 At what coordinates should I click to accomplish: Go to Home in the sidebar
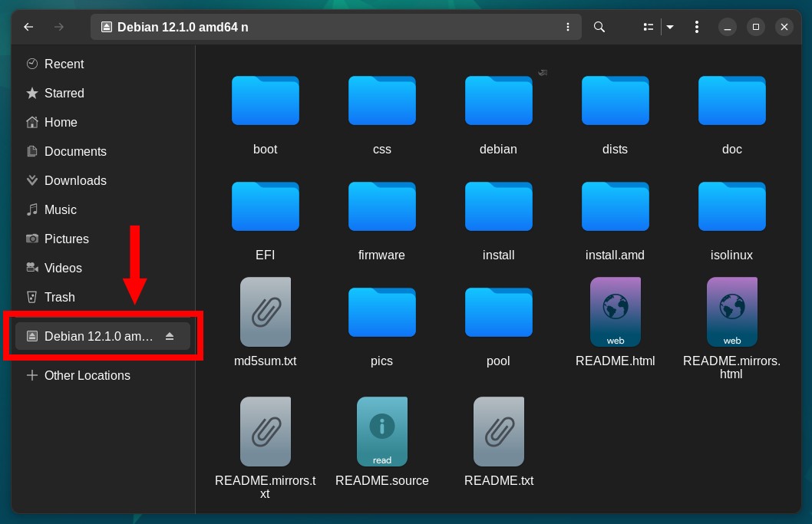pyautogui.click(x=103, y=122)
